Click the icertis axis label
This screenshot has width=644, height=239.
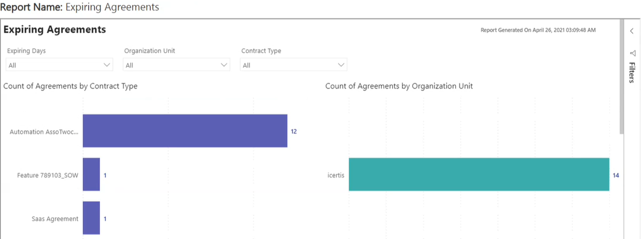point(336,175)
